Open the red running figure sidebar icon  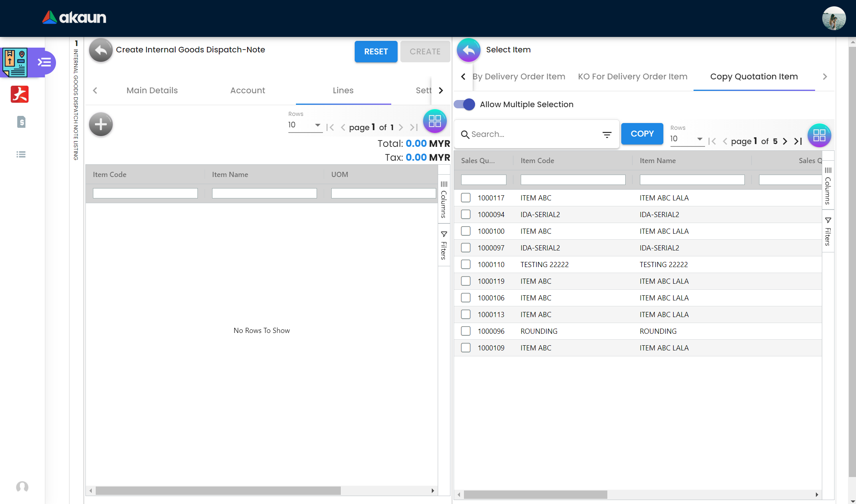click(x=19, y=94)
